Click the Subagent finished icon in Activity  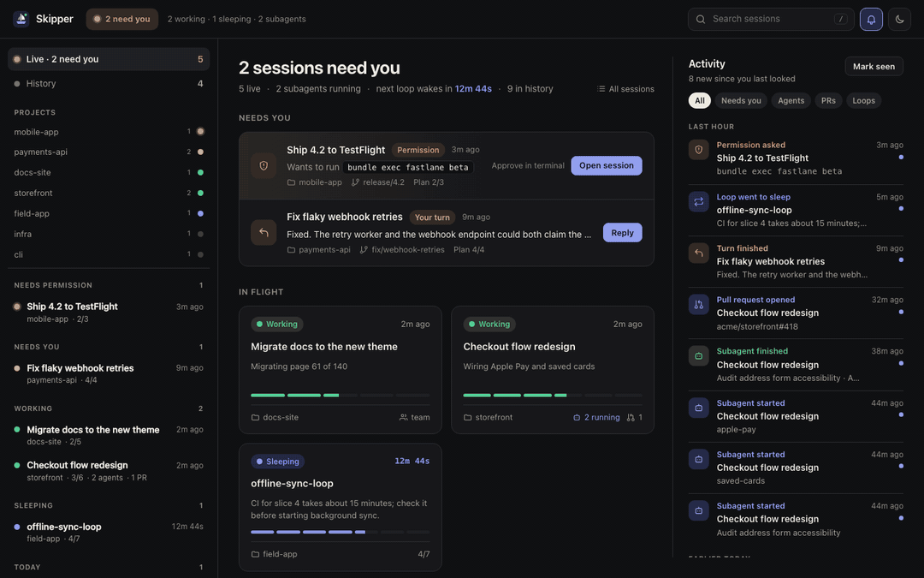[698, 356]
